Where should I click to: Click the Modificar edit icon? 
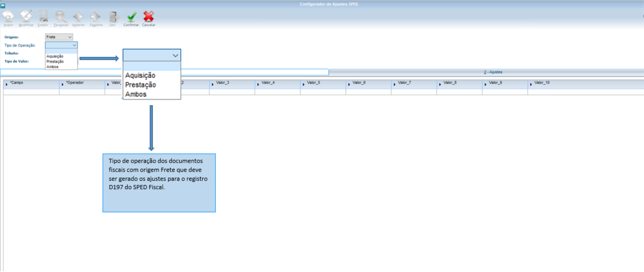26,16
